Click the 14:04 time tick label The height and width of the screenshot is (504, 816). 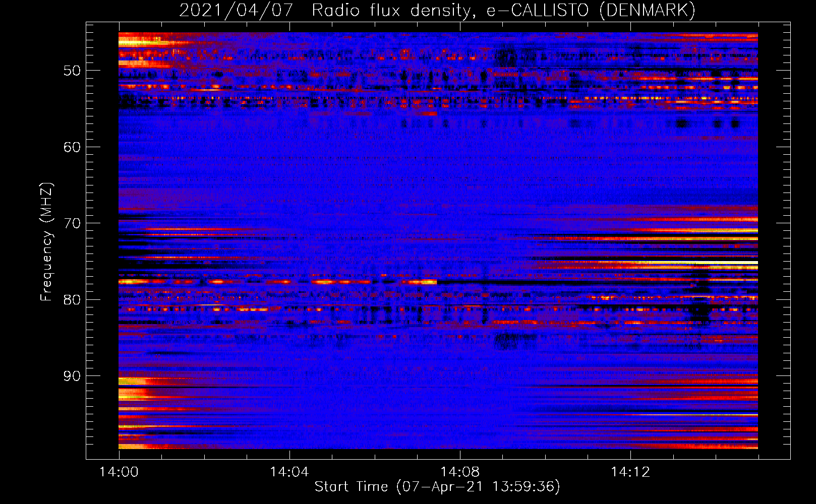289,472
